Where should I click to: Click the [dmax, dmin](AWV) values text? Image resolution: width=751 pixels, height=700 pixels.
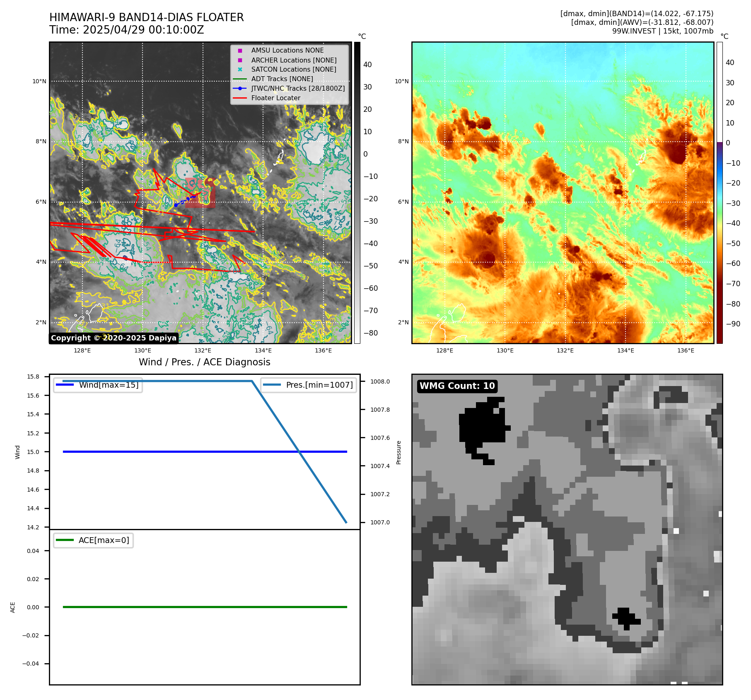pos(642,22)
